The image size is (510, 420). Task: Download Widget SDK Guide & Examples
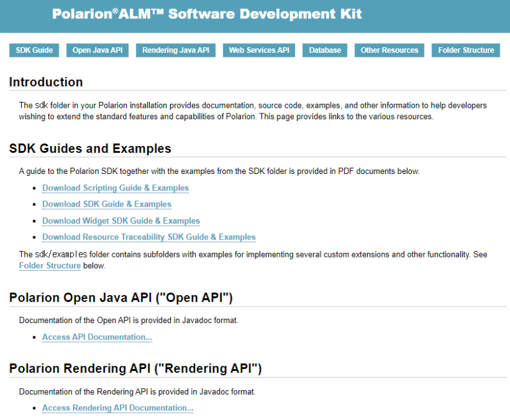(x=121, y=221)
